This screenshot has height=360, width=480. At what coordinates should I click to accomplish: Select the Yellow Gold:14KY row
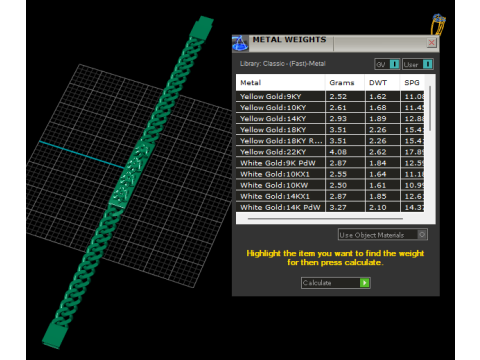point(330,119)
